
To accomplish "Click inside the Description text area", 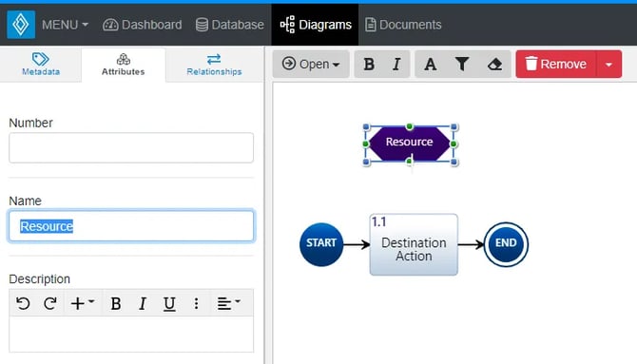I will point(131,334).
